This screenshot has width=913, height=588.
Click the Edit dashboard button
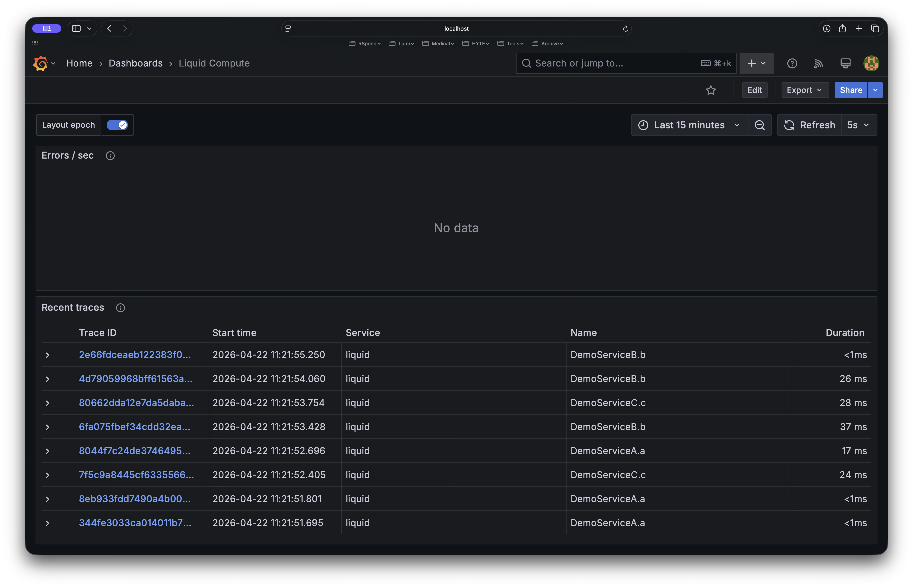tap(754, 90)
